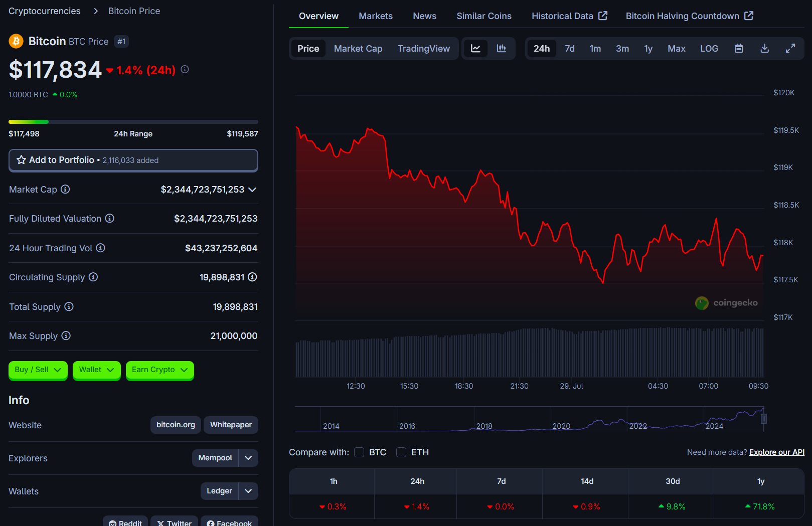812x526 pixels.
Task: Show Market Cap info icon
Action: [65, 189]
